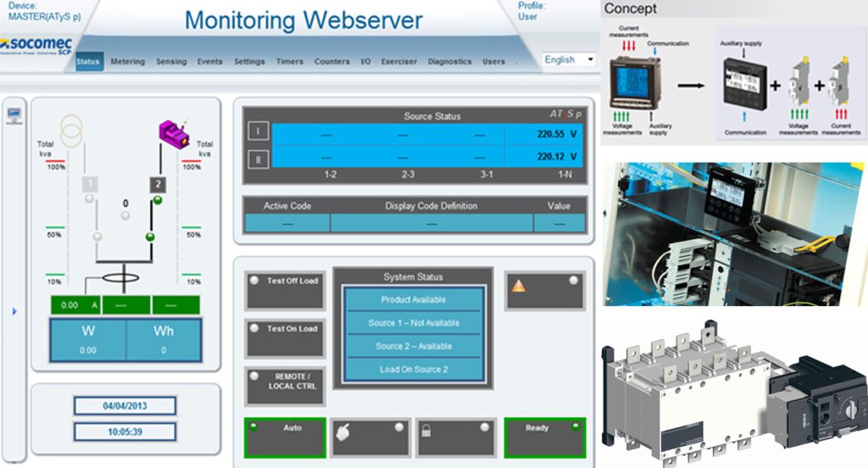Click the Active Code value cell
The width and height of the screenshot is (868, 468).
pyautogui.click(x=287, y=224)
